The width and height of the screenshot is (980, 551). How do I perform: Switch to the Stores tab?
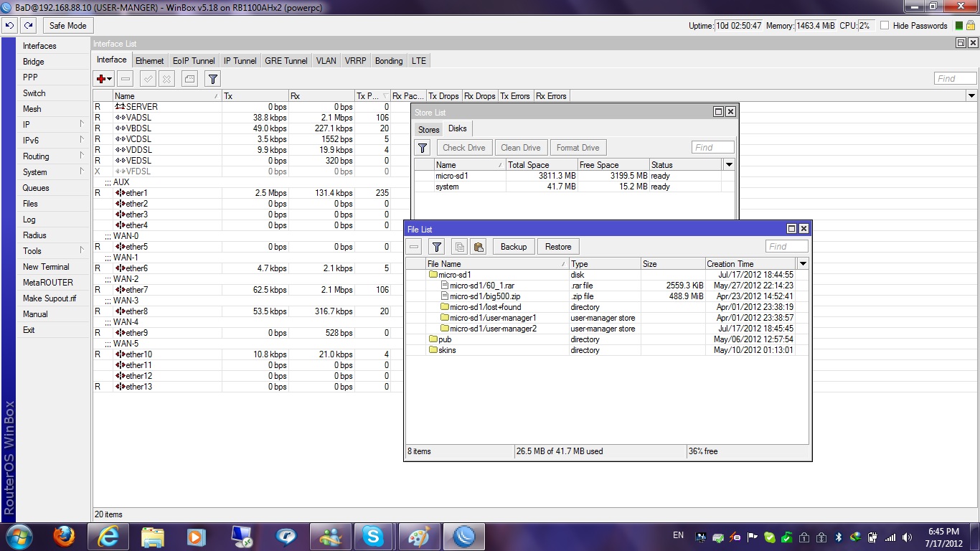pyautogui.click(x=428, y=130)
